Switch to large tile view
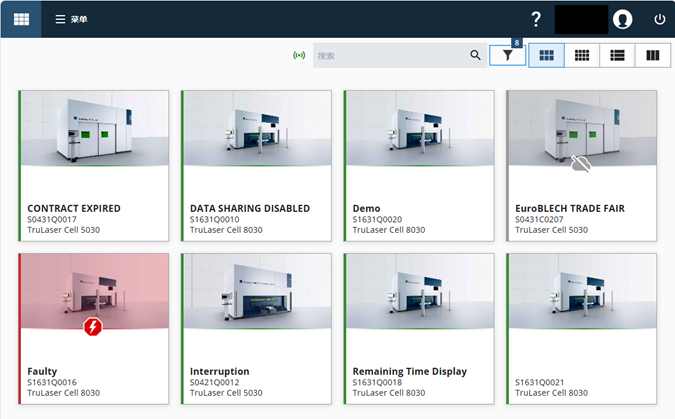 click(x=547, y=56)
